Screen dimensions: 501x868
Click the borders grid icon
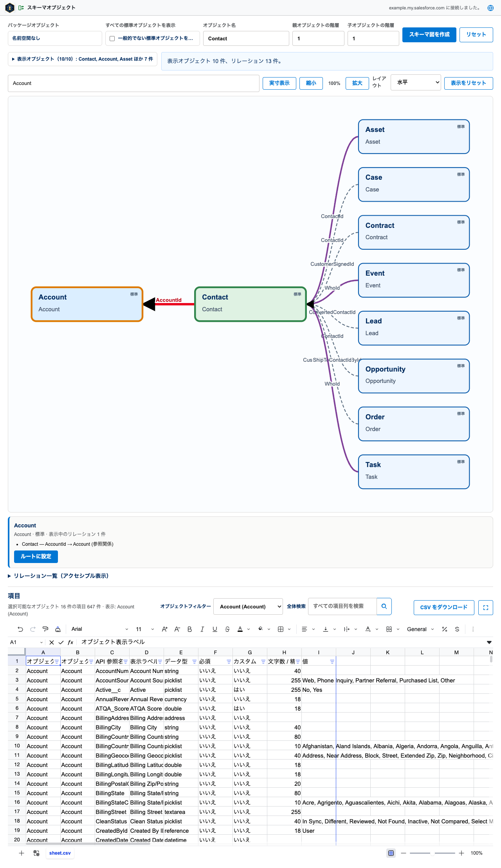281,629
